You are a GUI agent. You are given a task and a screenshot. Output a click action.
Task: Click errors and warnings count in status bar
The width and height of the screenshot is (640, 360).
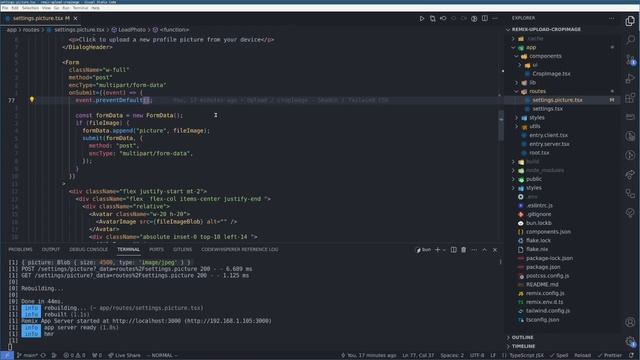pyautogui.click(x=74, y=356)
